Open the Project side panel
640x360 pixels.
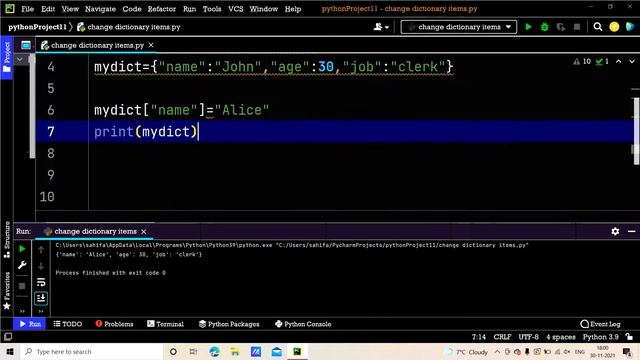click(7, 57)
